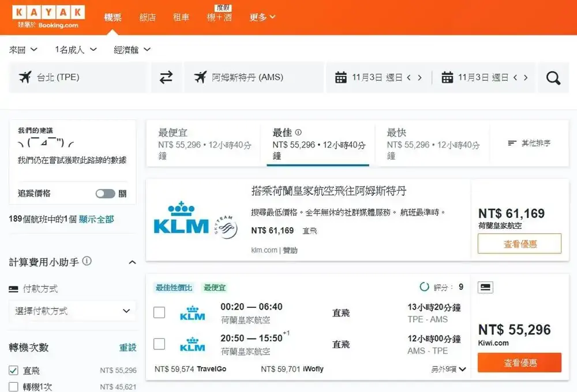The height and width of the screenshot is (392, 577).
Task: Click payment card icon above NT$ 55,296
Action: (x=485, y=287)
